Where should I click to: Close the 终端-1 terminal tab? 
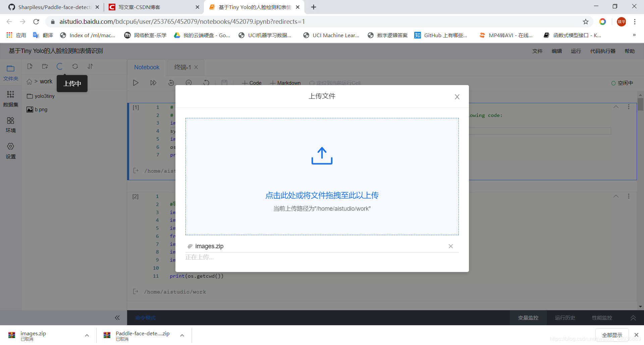(x=196, y=67)
